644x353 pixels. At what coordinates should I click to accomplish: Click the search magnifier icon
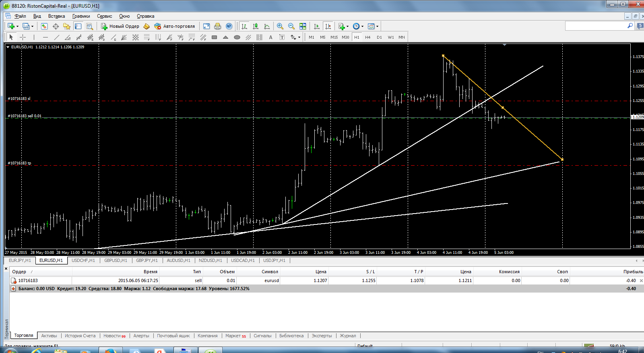point(630,26)
